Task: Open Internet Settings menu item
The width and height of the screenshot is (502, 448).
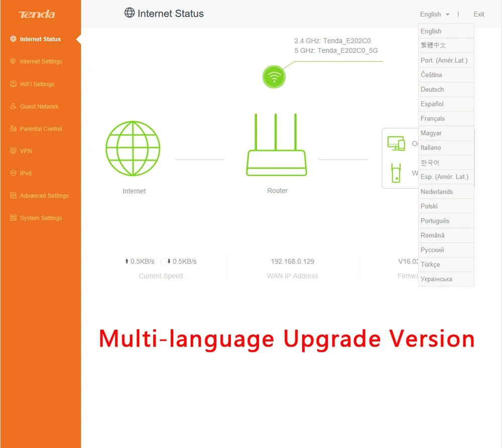Action: pos(40,61)
